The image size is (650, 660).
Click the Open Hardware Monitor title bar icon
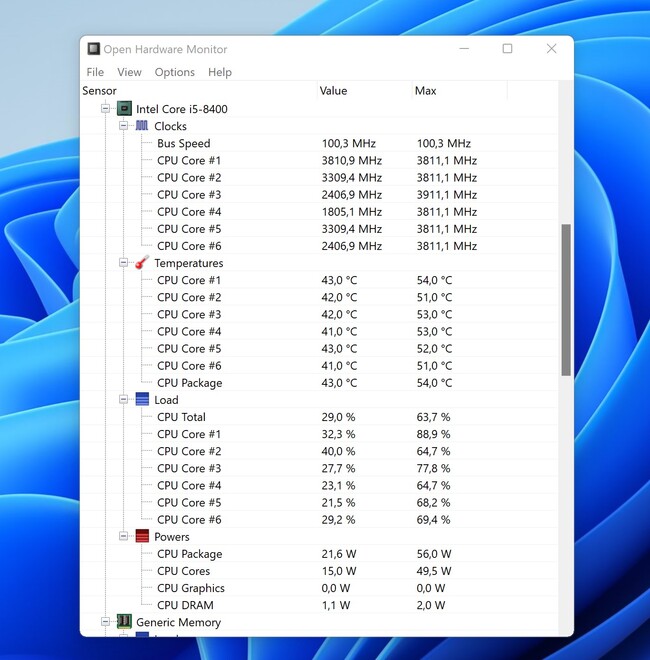pos(94,49)
